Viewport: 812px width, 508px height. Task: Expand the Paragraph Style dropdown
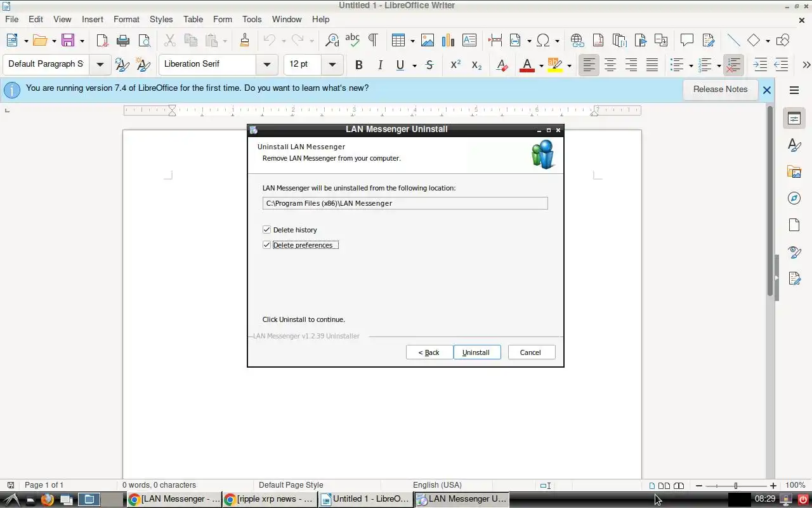coord(100,64)
